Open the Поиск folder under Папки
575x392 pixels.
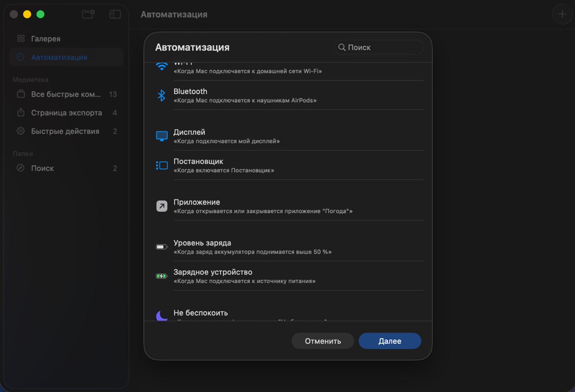[x=42, y=168]
